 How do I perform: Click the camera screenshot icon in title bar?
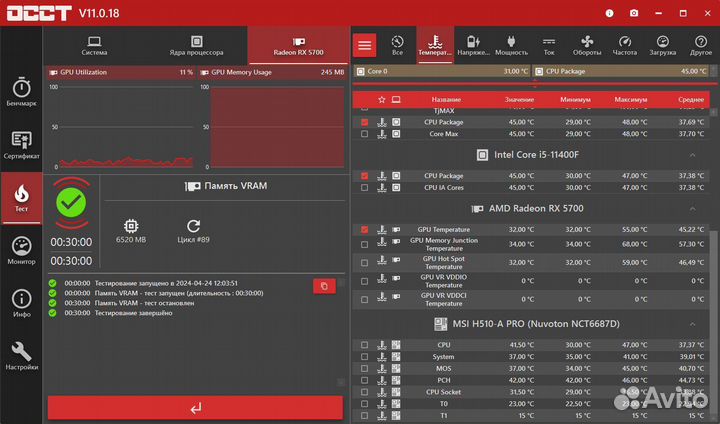[633, 13]
